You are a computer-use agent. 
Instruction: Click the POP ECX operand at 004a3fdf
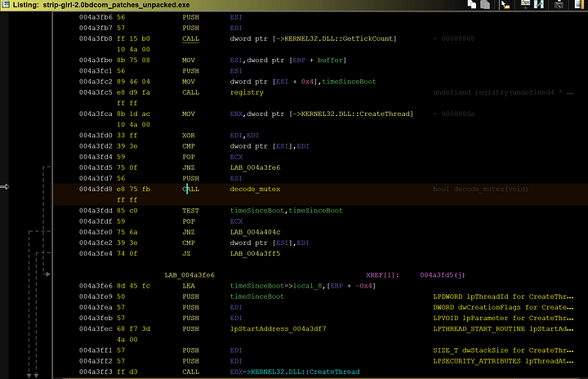click(236, 221)
